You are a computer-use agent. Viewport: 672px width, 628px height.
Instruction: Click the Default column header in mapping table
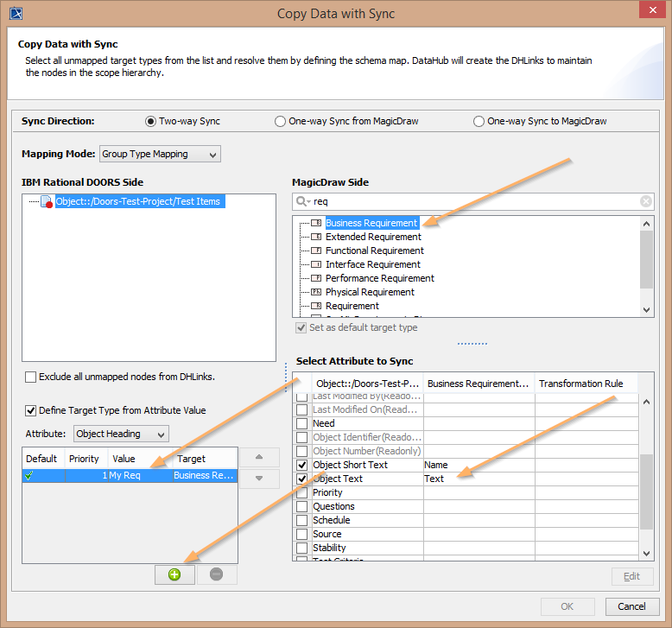(43, 459)
